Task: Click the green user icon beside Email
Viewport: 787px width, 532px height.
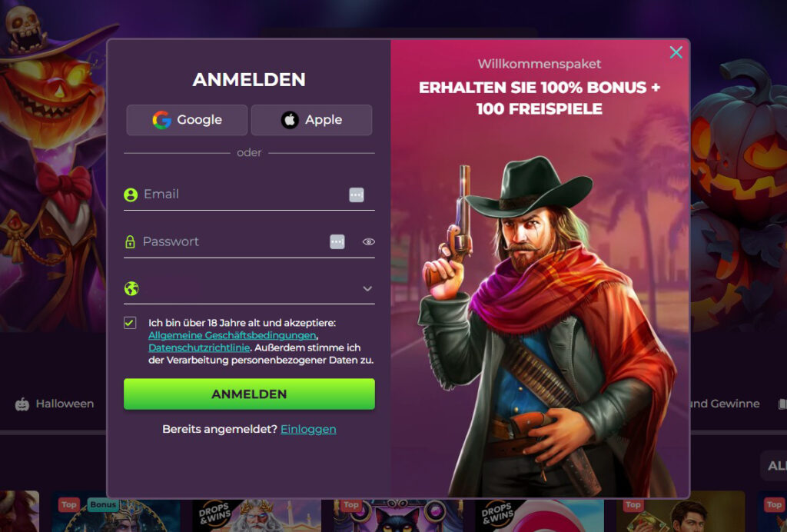Action: 131,195
